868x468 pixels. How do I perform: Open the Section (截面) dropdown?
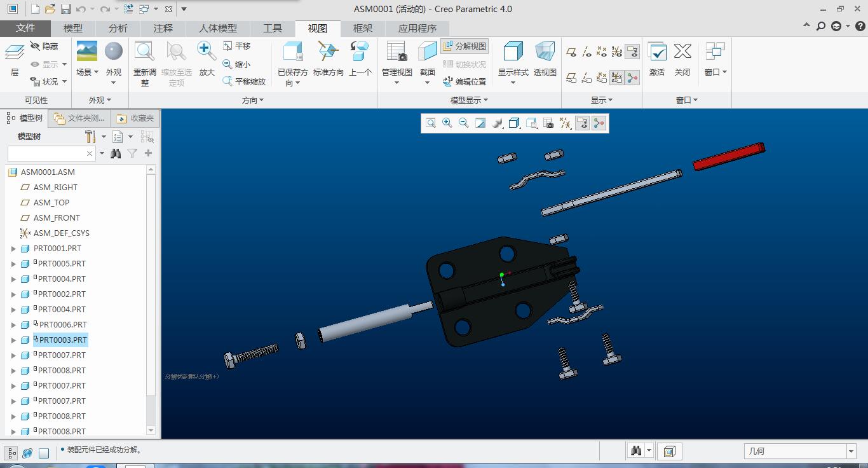pos(428,64)
